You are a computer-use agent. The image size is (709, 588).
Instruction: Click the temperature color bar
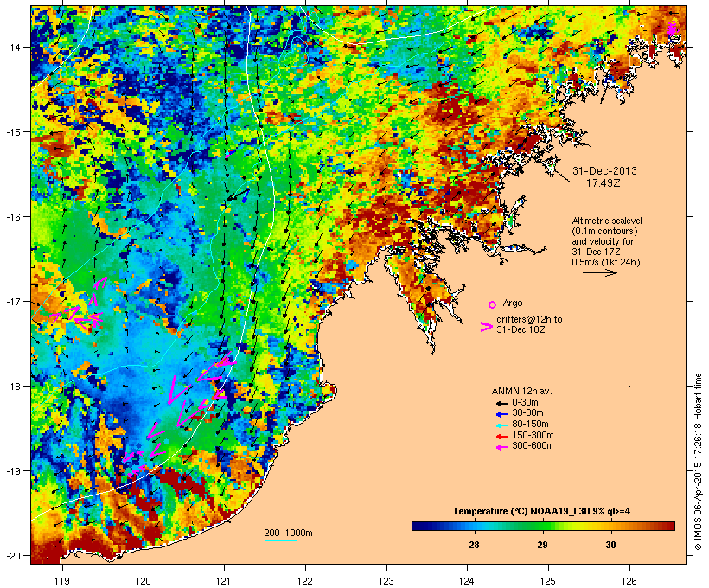pyautogui.click(x=543, y=526)
